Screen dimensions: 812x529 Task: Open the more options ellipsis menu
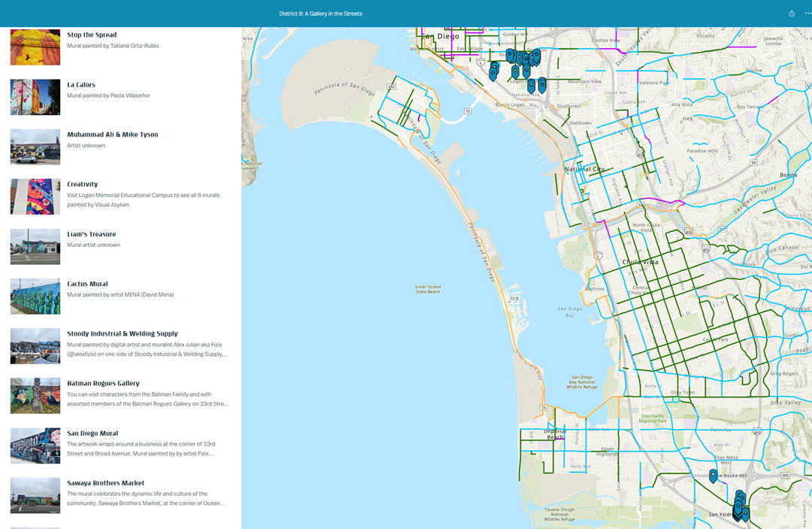tap(807, 14)
